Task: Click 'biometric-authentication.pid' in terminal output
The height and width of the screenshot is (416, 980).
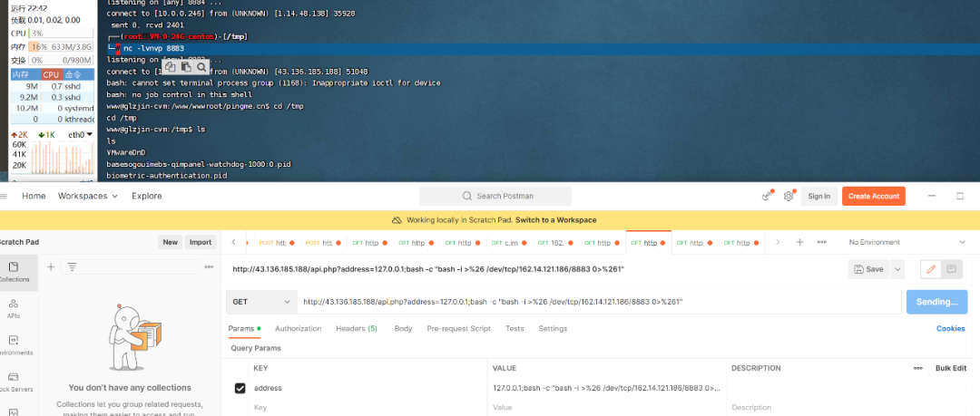Action: click(x=166, y=176)
